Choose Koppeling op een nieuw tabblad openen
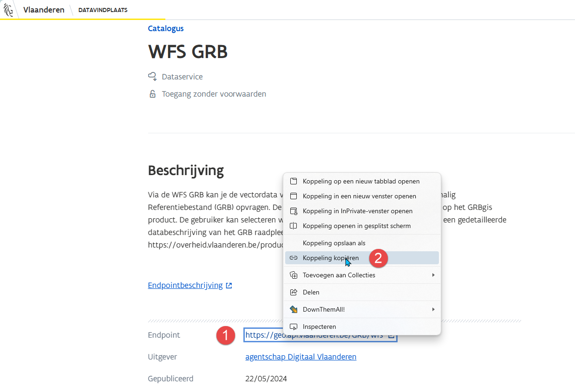 [x=362, y=181]
